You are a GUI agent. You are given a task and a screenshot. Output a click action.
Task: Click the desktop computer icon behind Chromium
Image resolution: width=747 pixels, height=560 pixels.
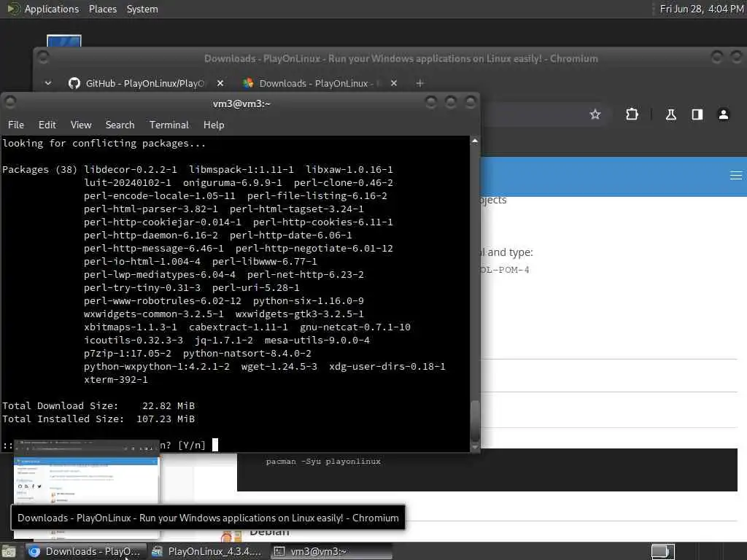point(64,41)
